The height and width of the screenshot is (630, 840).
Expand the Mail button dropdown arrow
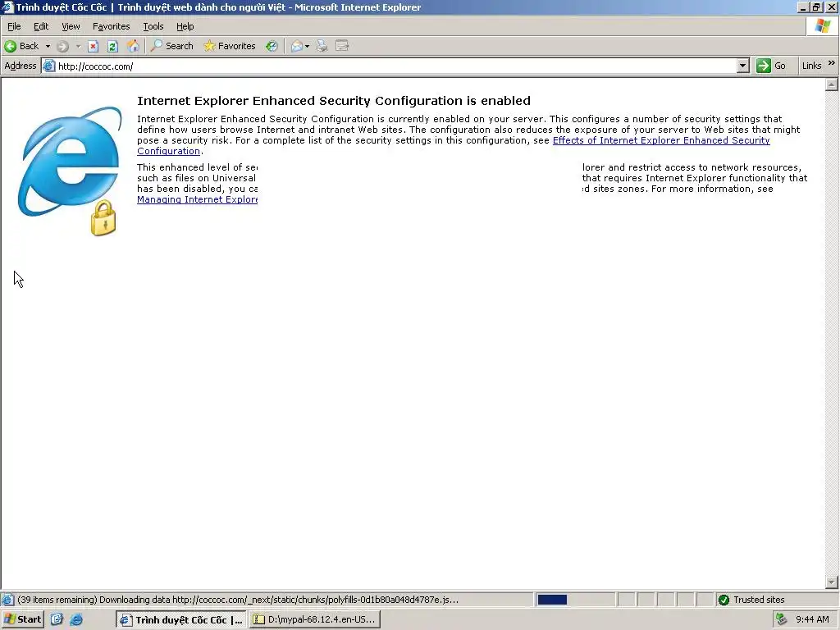(307, 46)
